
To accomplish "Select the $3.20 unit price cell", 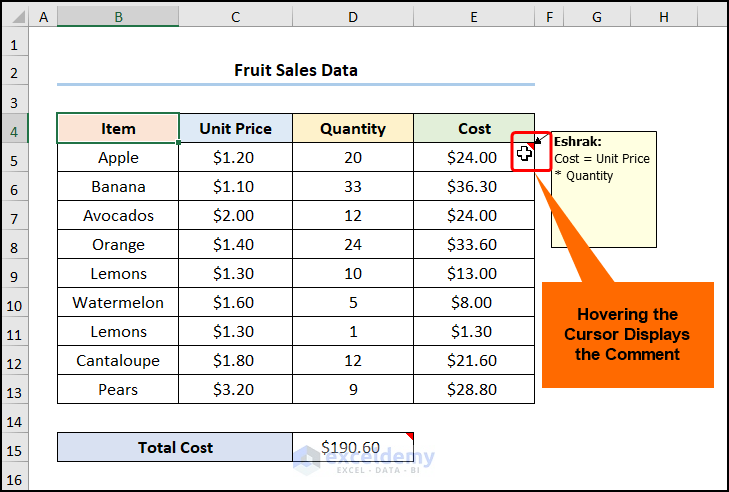I will (236, 389).
